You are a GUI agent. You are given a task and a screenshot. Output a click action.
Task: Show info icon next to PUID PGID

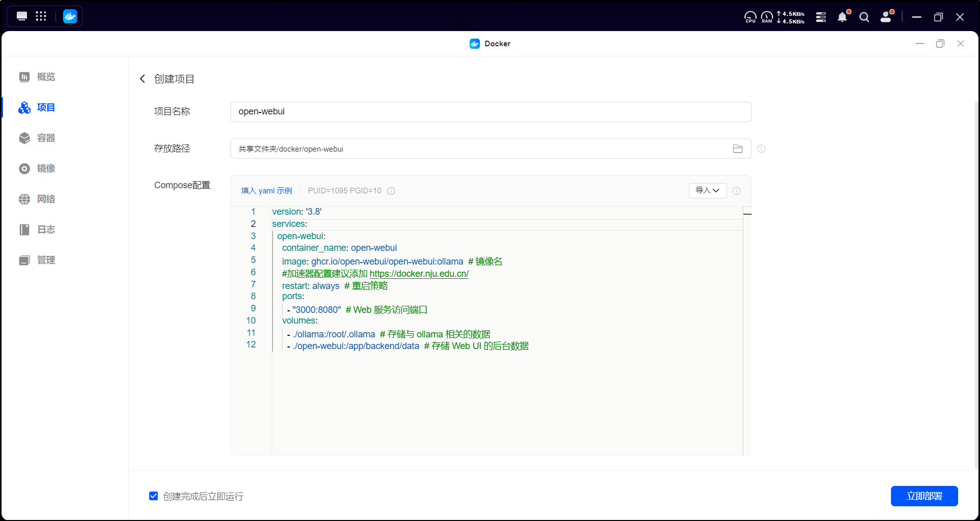(x=391, y=191)
